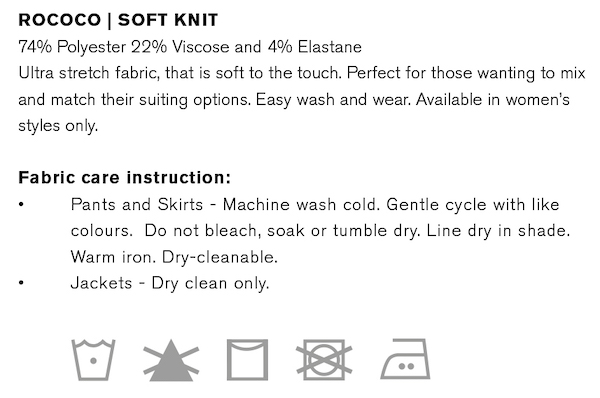
Task: Click the 'Warm iron. Dry-cleanable.' line
Action: tap(174, 257)
